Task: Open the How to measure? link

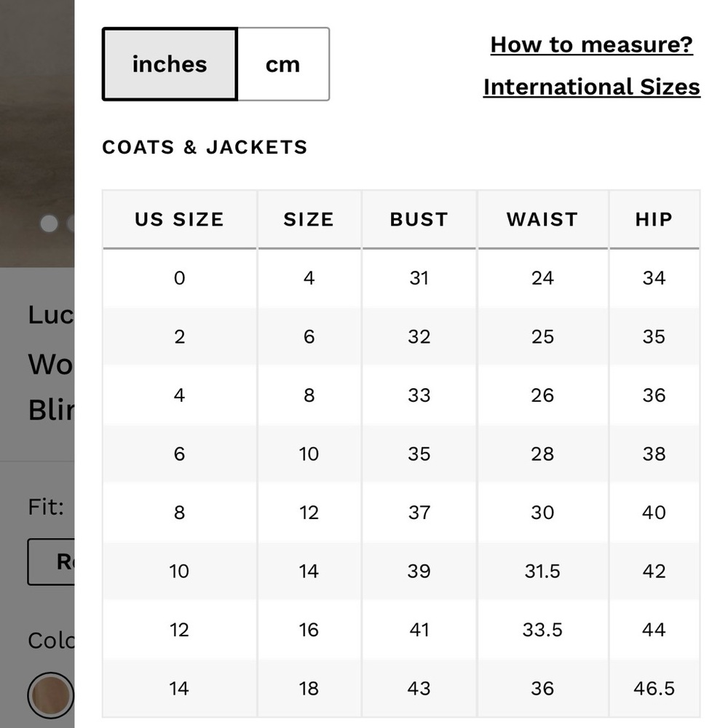Action: click(591, 44)
